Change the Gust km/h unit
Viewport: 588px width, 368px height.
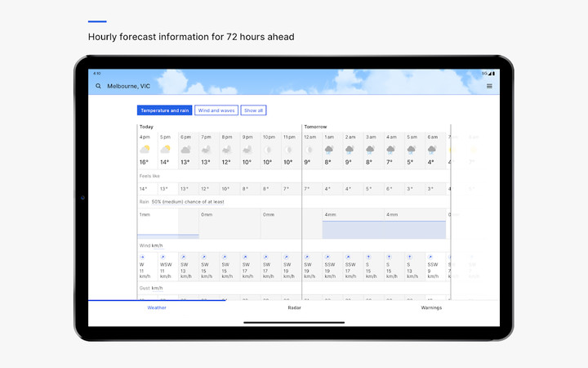click(x=157, y=288)
